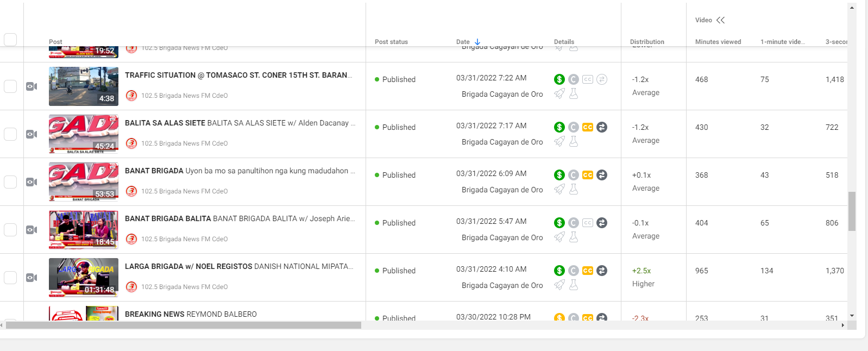Click the Post status column header
868x351 pixels.
pos(391,42)
